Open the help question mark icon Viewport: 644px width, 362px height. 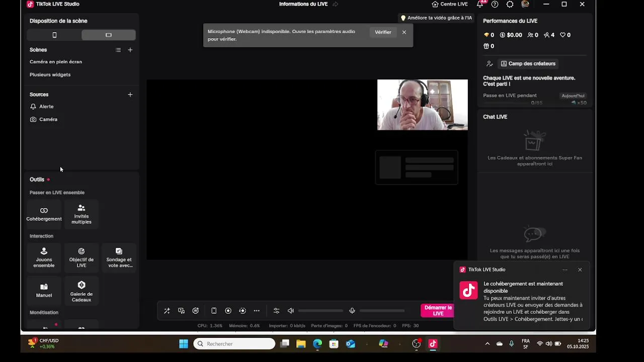click(x=495, y=4)
